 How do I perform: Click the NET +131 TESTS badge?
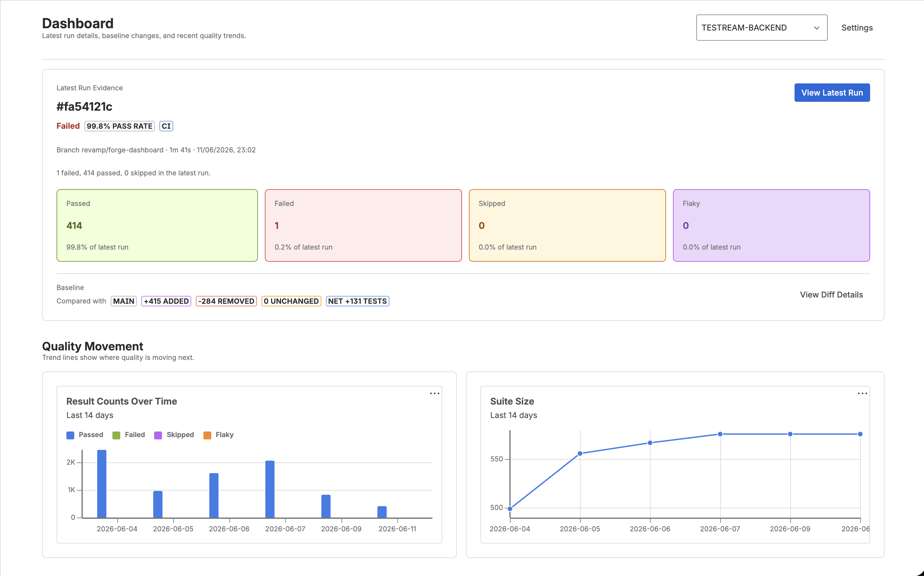pos(357,301)
